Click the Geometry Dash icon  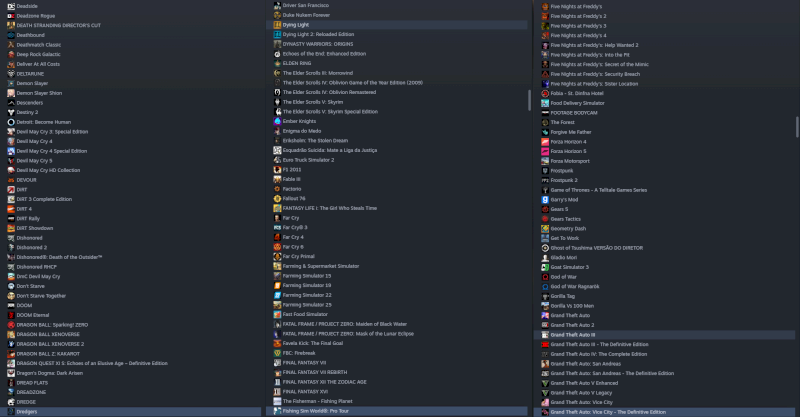point(545,229)
